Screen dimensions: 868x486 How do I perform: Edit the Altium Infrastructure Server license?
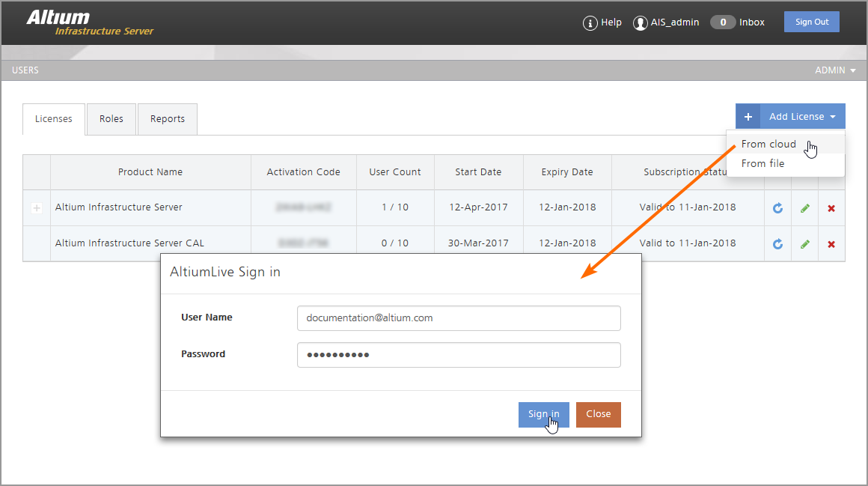(804, 208)
